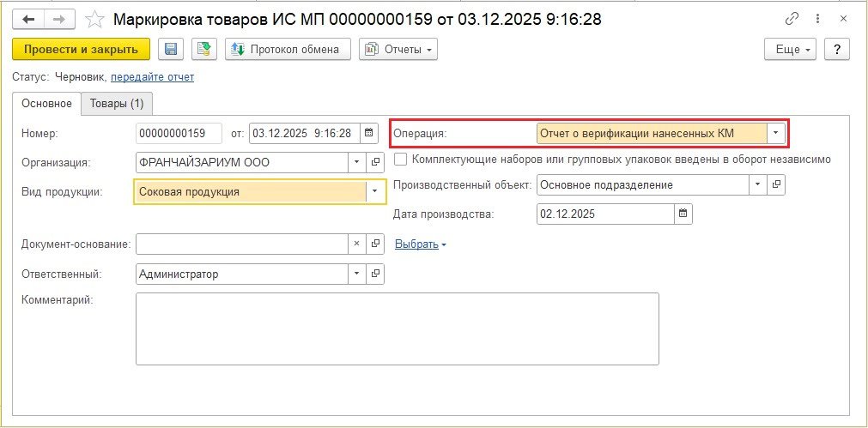Open Протокол обмена
868x428 pixels.
(288, 50)
